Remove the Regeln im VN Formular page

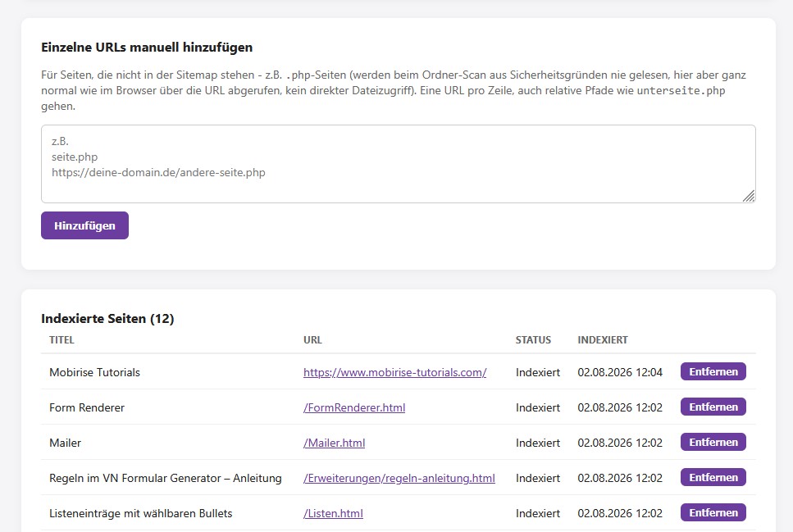click(x=713, y=477)
